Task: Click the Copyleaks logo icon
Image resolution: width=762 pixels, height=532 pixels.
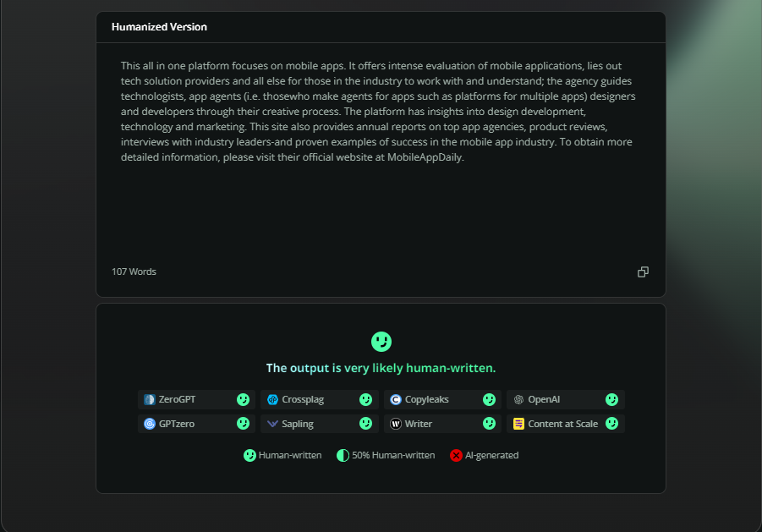Action: point(396,399)
